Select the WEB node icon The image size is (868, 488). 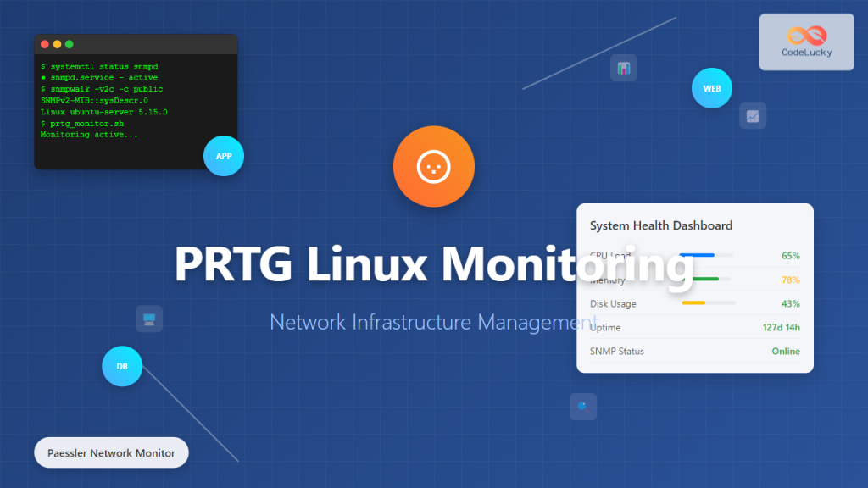click(x=711, y=88)
